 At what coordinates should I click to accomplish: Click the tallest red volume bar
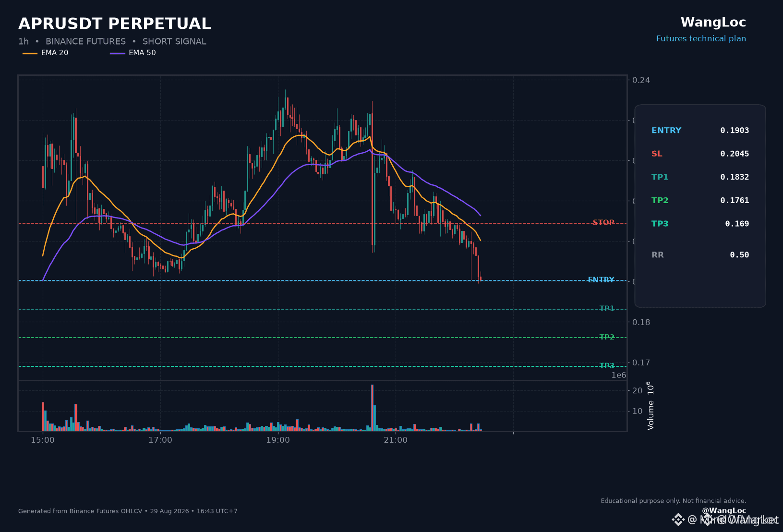[x=372, y=408]
